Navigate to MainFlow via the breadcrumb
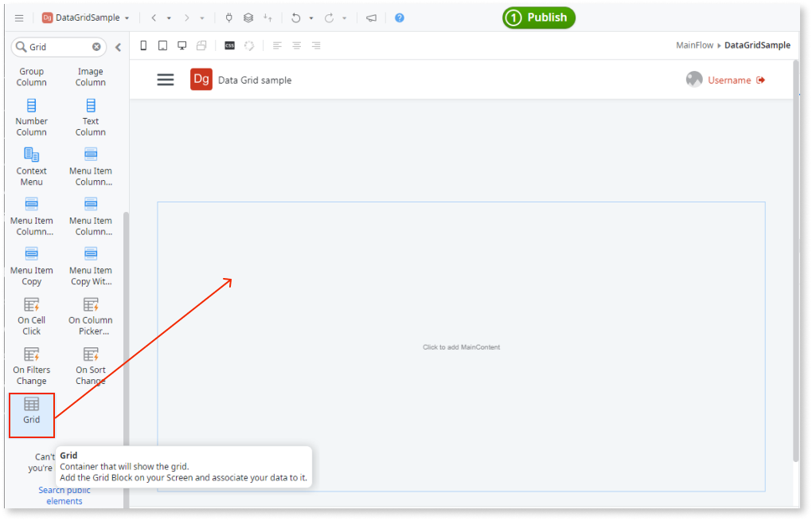Screen dimensions: 812x521 (694, 45)
